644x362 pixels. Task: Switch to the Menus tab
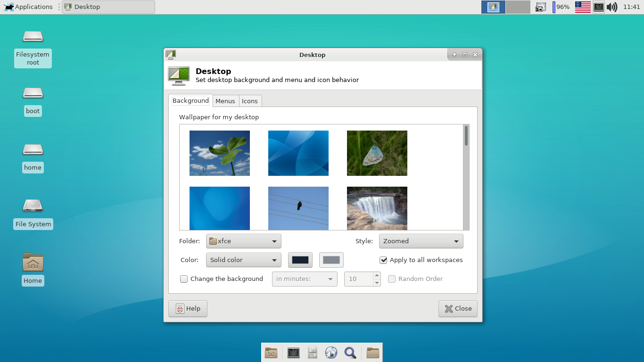click(x=225, y=101)
